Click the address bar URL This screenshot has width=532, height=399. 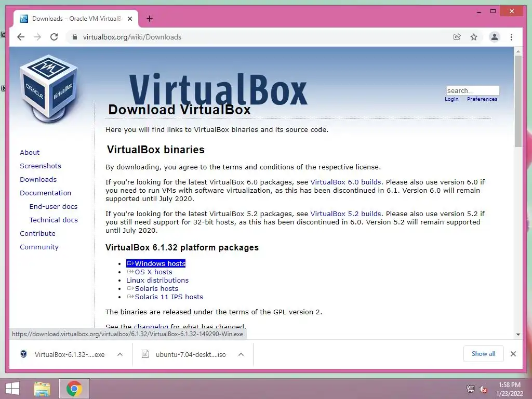point(132,37)
